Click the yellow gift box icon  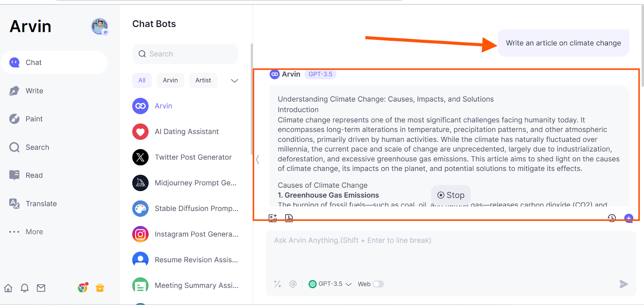point(100,287)
